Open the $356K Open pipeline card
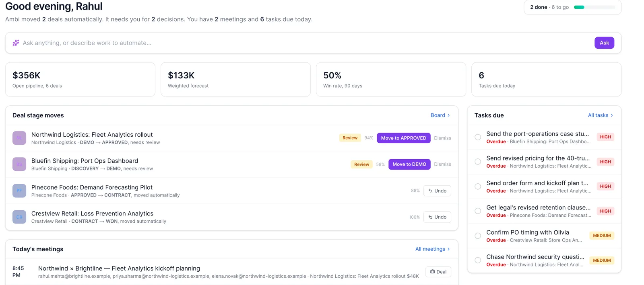Screen dimensions: 644x285 coord(80,80)
